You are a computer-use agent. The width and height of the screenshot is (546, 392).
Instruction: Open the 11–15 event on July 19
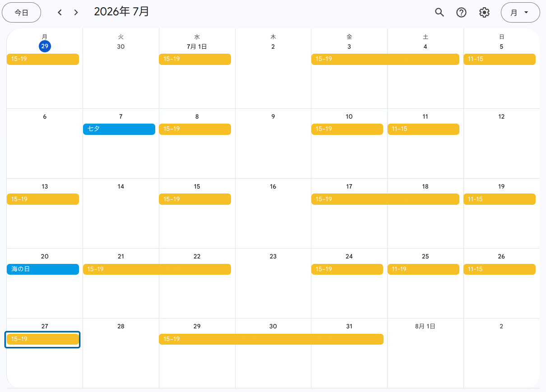pos(500,199)
